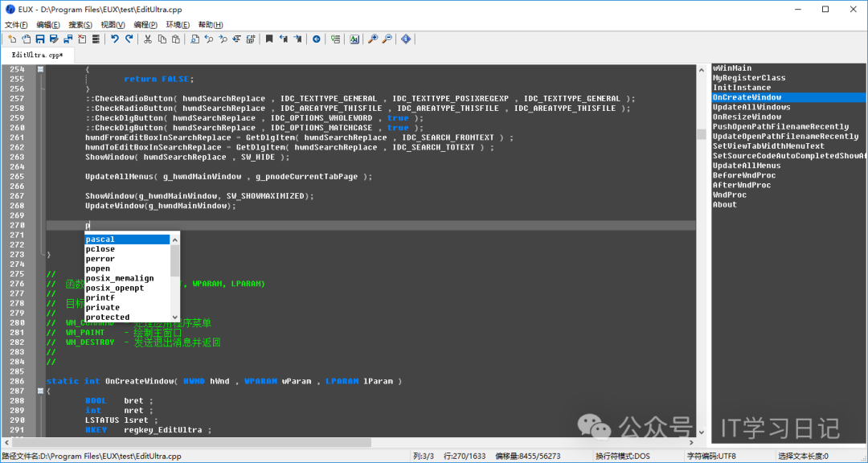
Task: Collapse the code fold at line 254
Action: 40,70
